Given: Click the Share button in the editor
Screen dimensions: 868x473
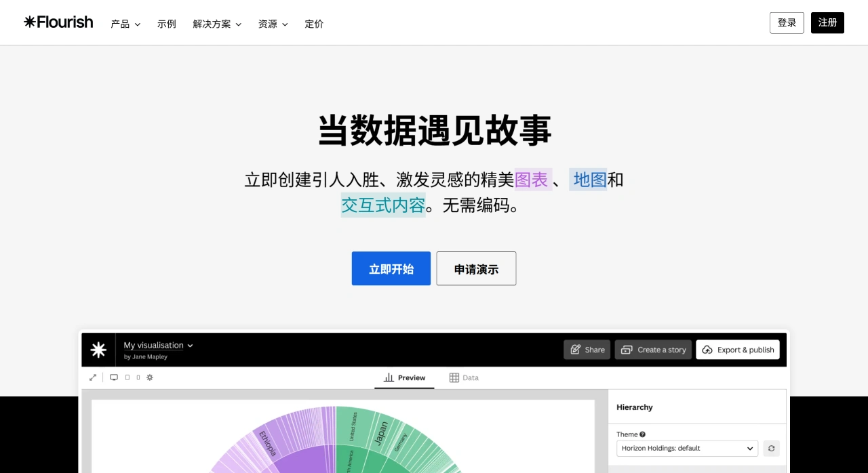Looking at the screenshot, I should [x=587, y=350].
